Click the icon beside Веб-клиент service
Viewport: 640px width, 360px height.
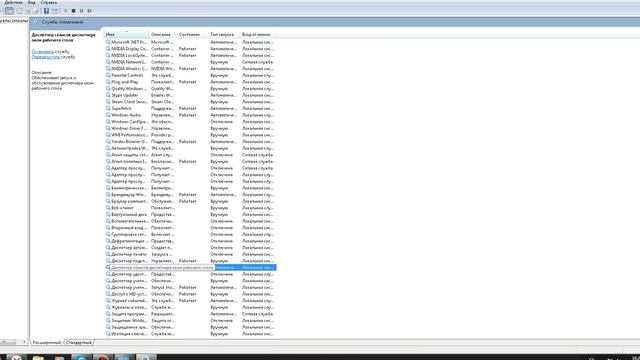tap(108, 208)
